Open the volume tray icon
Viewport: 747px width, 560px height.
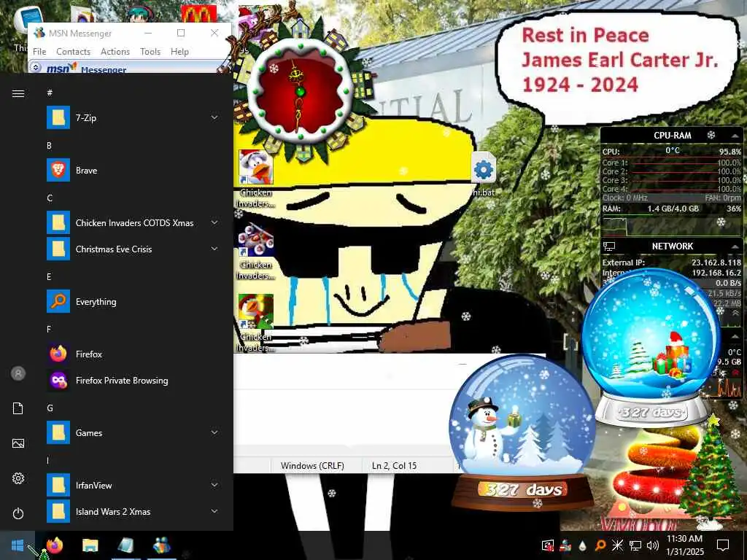click(x=653, y=545)
